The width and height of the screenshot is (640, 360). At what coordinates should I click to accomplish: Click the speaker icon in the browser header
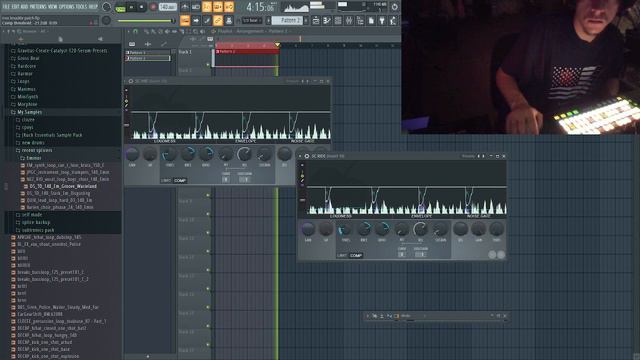pos(100,39)
